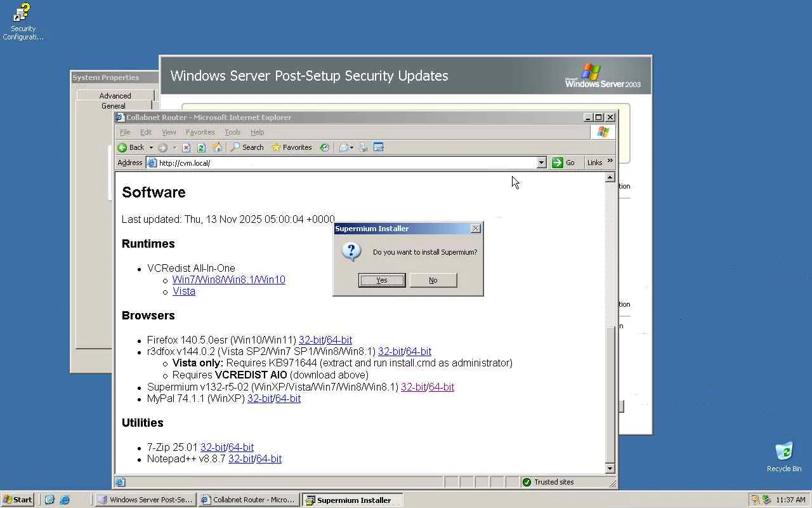812x508 pixels.
Task: Click the Trusted sites zone icon in status bar
Action: pyautogui.click(x=527, y=482)
